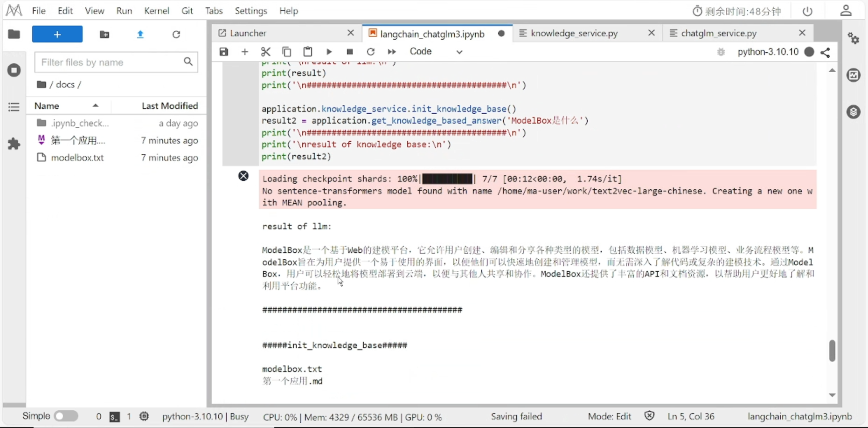The image size is (868, 428).
Task: Interrupt the kernel with stop icon
Action: [349, 52]
